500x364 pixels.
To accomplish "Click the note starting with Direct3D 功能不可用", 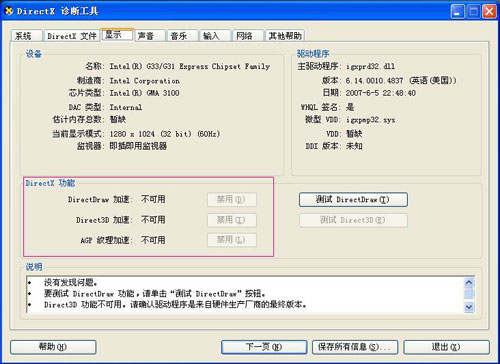I will (175, 304).
